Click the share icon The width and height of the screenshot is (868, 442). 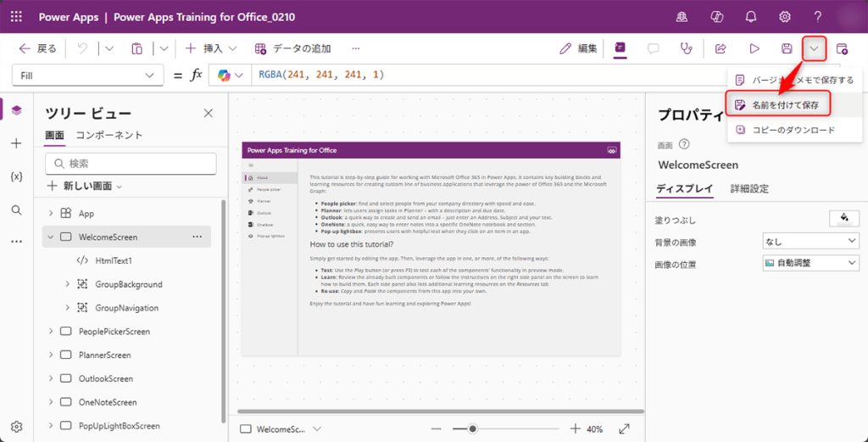tap(721, 48)
